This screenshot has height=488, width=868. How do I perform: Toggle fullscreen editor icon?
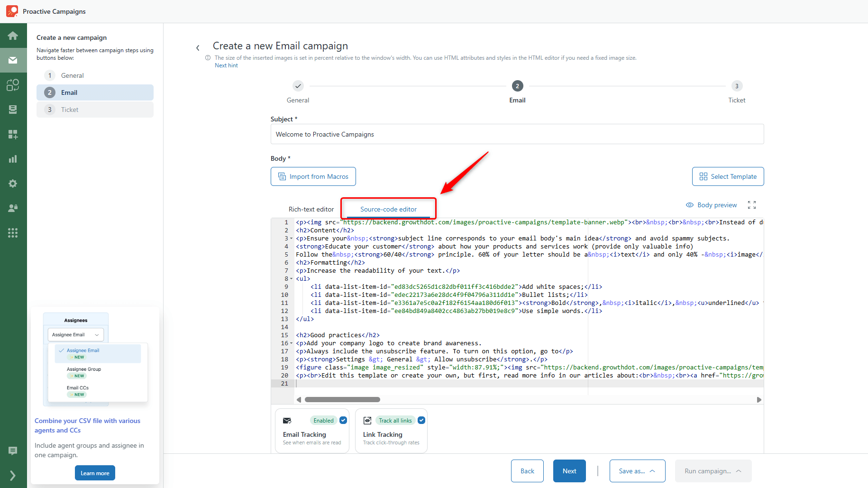coord(752,205)
